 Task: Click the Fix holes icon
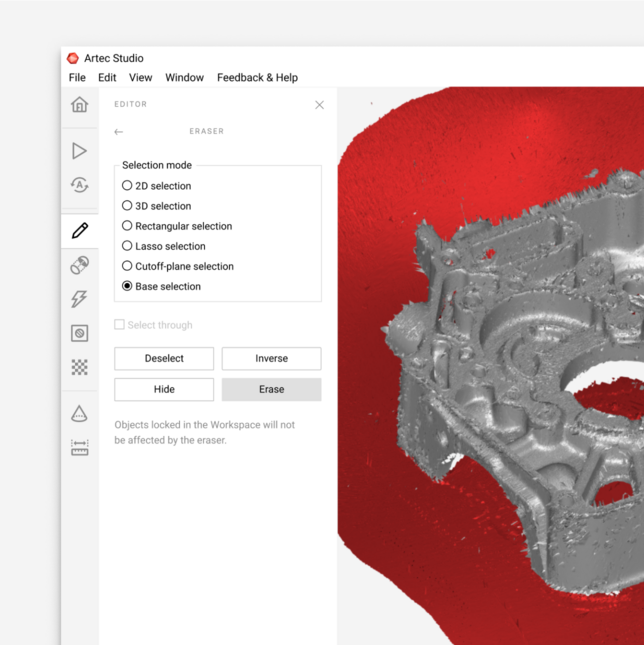[80, 333]
